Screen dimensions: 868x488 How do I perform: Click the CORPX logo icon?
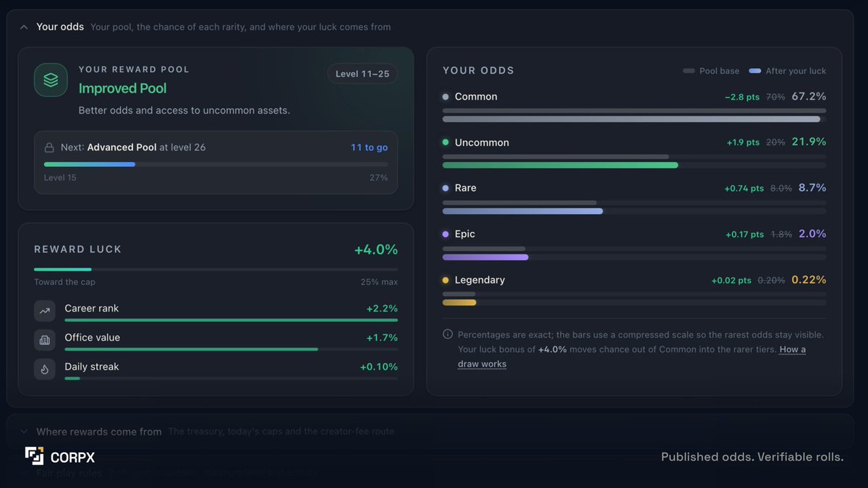[34, 456]
